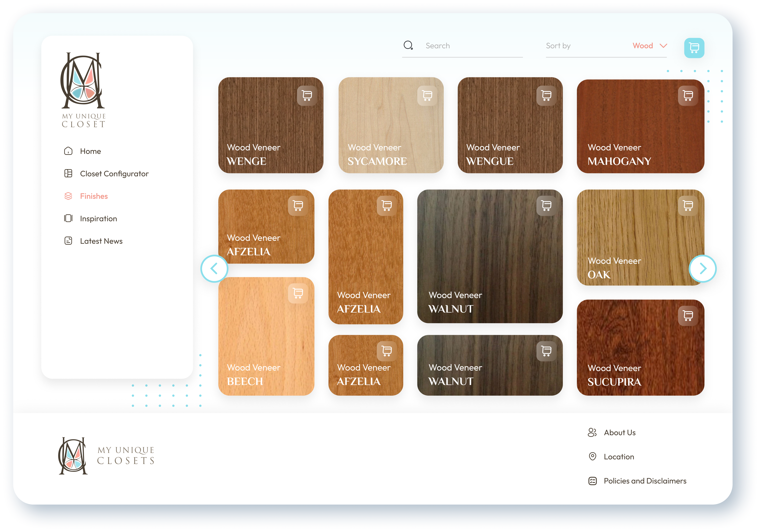Go to previous finishes with left arrow

coord(214,269)
